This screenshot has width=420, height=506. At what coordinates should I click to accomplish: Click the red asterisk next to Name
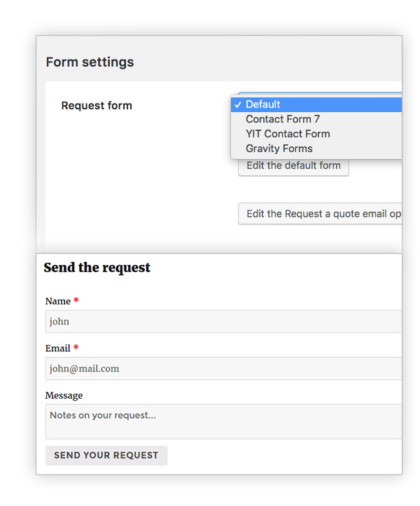click(x=76, y=301)
